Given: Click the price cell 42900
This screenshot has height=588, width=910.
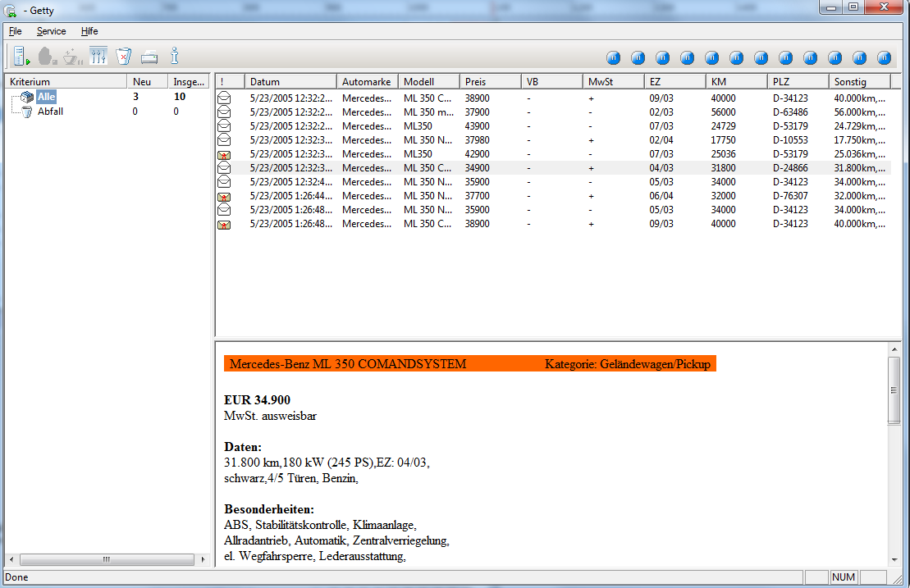Looking at the screenshot, I should click(477, 153).
